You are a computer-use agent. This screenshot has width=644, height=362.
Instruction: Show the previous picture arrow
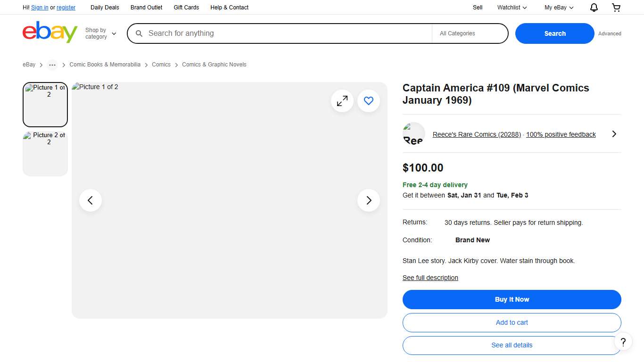click(91, 200)
